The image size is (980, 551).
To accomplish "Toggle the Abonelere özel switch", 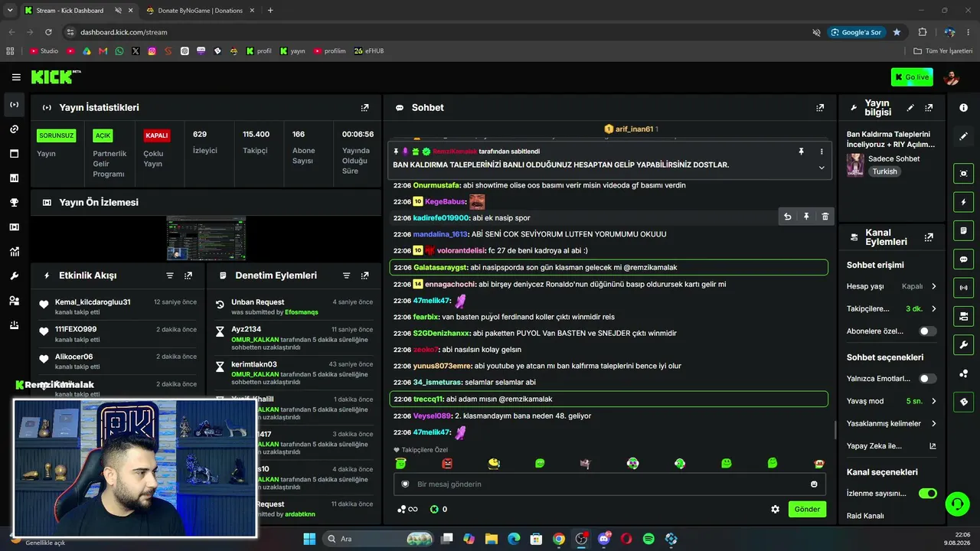I will [927, 331].
